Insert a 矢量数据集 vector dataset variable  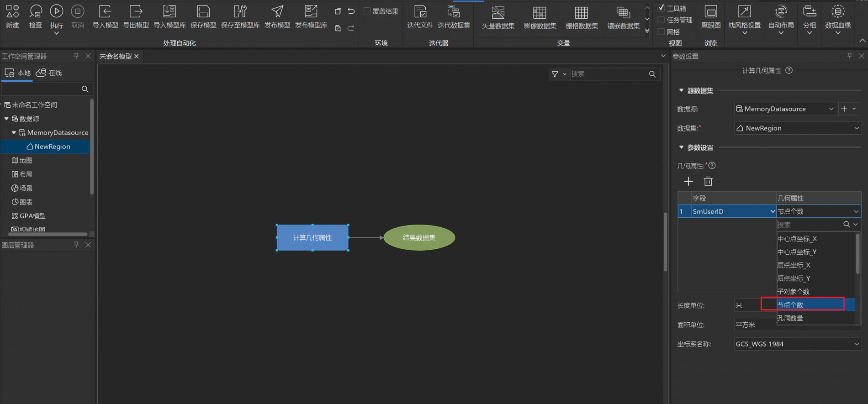(x=498, y=18)
